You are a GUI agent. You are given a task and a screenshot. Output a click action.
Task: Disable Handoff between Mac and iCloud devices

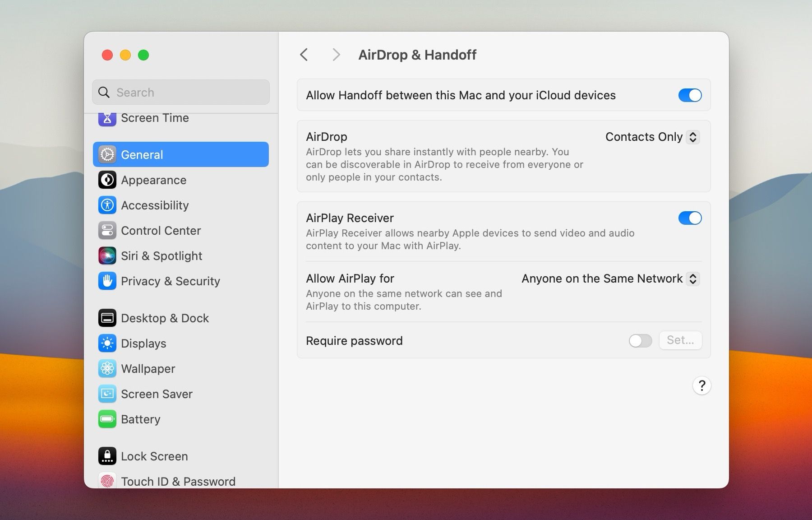690,95
